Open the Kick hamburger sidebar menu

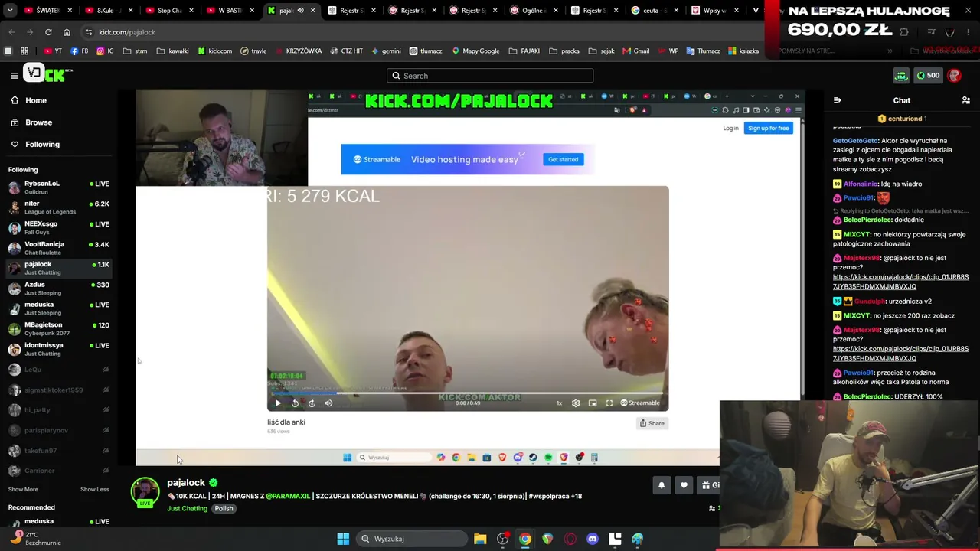coord(15,75)
